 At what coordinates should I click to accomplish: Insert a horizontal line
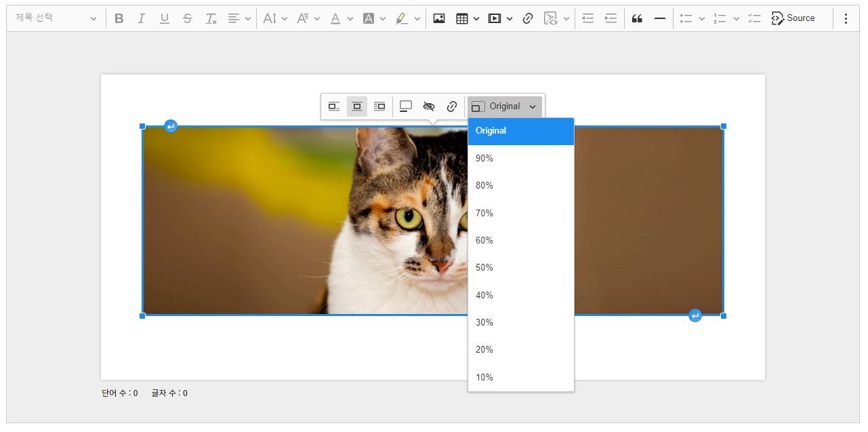pos(659,18)
